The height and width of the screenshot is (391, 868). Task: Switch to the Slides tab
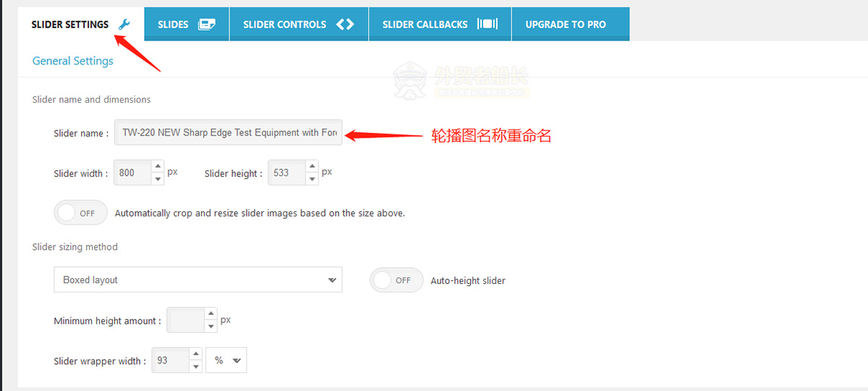[187, 24]
